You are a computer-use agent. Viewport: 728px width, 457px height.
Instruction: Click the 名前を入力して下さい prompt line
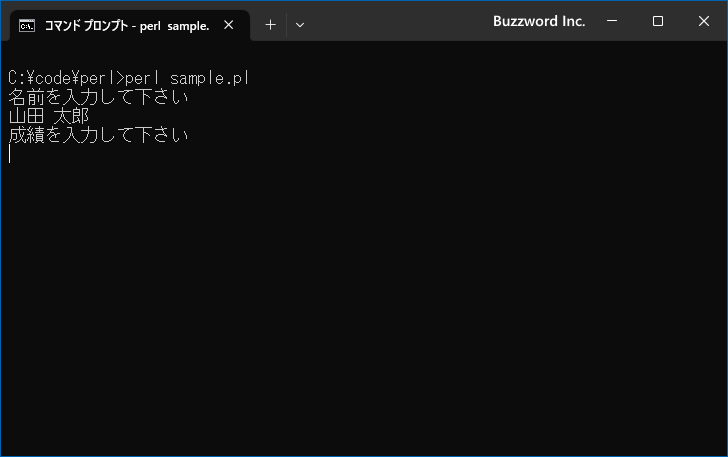[x=98, y=97]
